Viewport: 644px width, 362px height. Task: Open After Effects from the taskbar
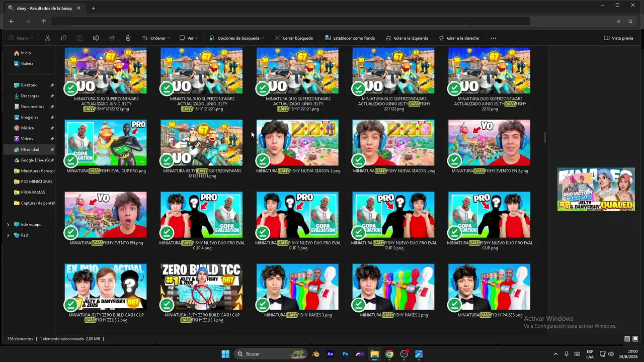330,354
